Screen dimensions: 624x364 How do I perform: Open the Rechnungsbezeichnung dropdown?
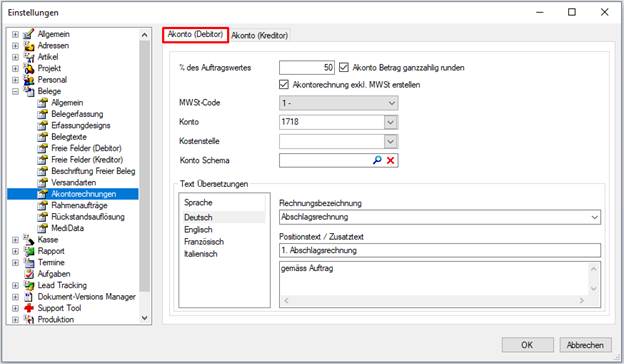pyautogui.click(x=595, y=217)
